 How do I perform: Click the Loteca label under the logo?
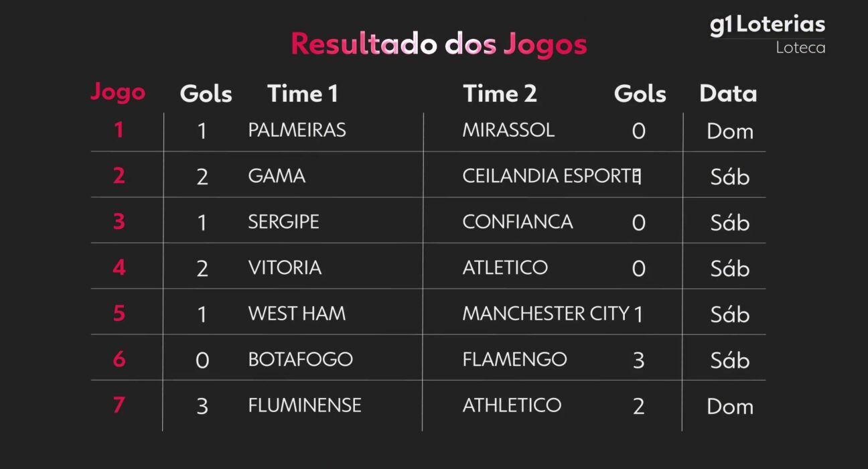(x=800, y=48)
